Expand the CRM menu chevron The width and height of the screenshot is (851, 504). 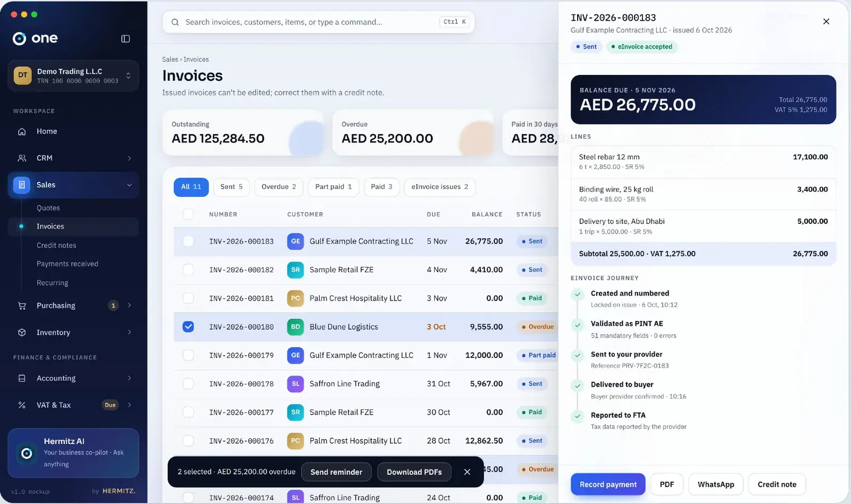[129, 158]
